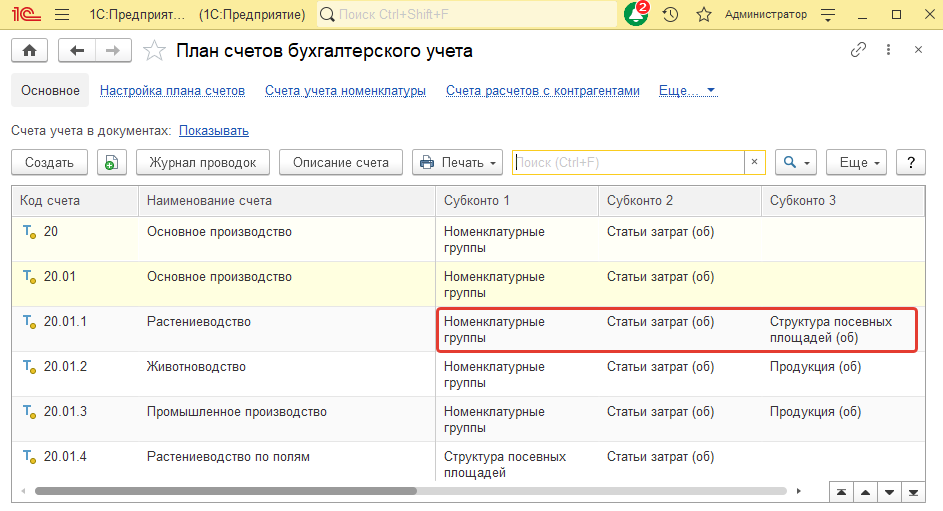Screen dimensions: 943x511
Task: Expand the Печать dropdown
Action: (x=458, y=163)
